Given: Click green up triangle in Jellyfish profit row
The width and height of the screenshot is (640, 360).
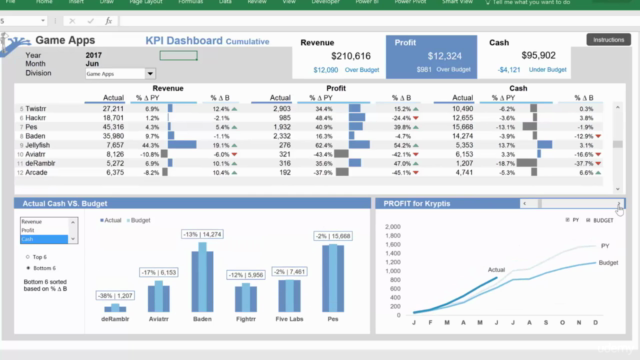Looking at the screenshot, I should 416,145.
